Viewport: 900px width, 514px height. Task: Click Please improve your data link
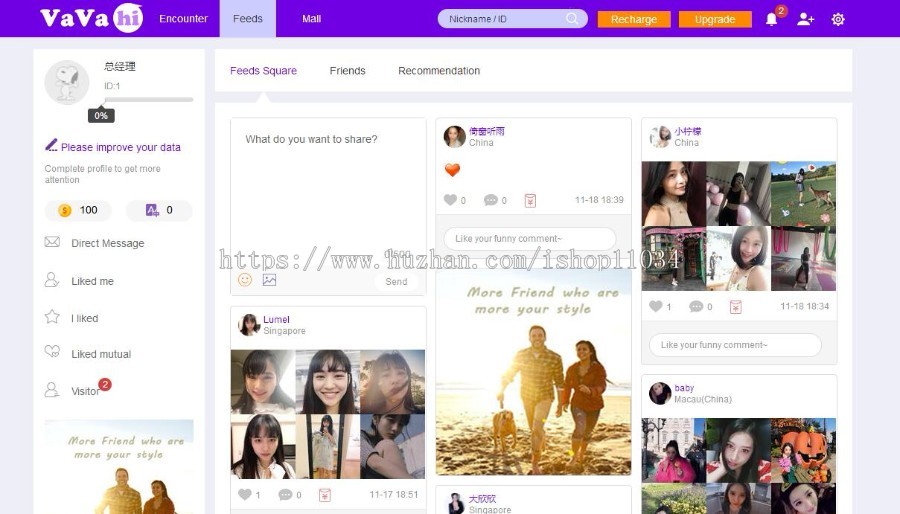pos(121,147)
